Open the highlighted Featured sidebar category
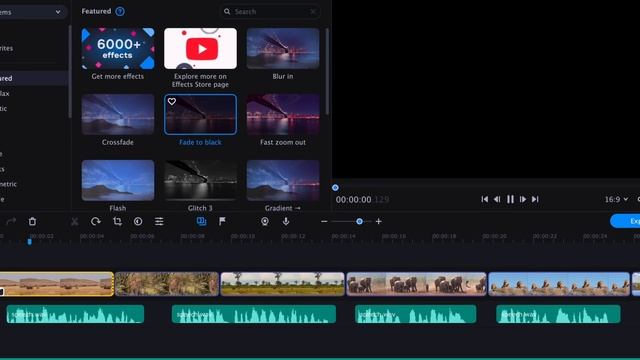Viewport: 640px width, 360px height. coord(34,78)
